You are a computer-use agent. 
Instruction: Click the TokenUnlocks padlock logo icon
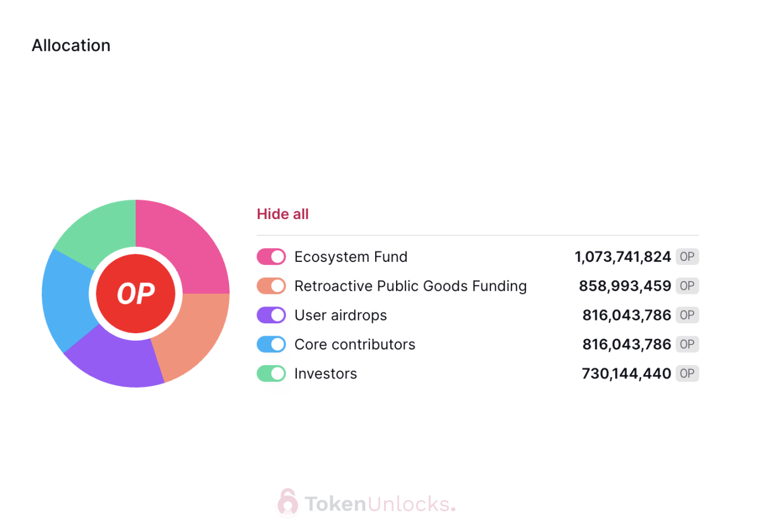point(287,502)
